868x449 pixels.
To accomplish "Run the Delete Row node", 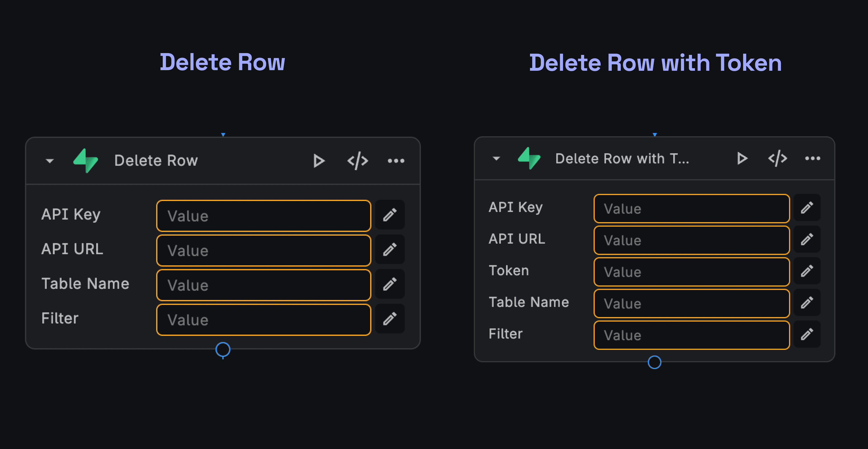I will [x=319, y=161].
